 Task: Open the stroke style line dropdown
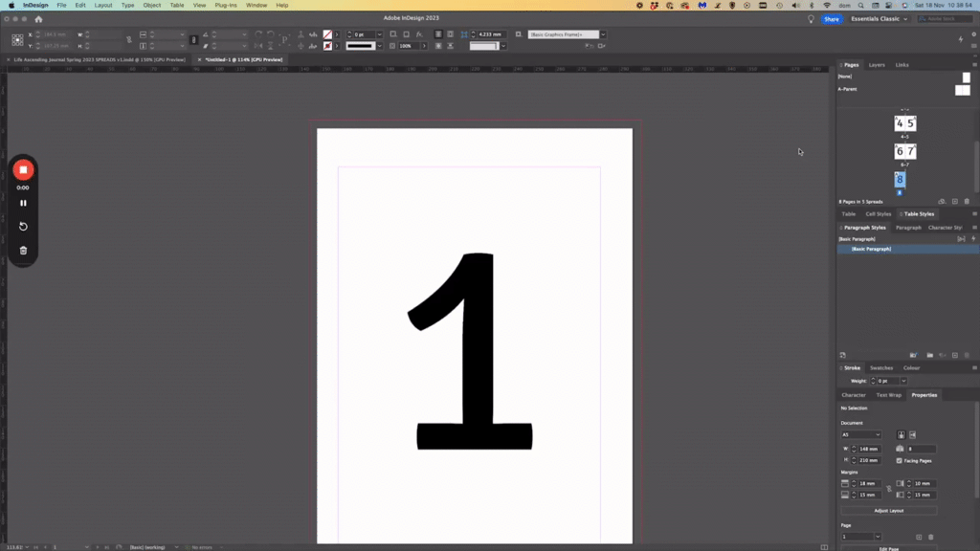pyautogui.click(x=379, y=46)
